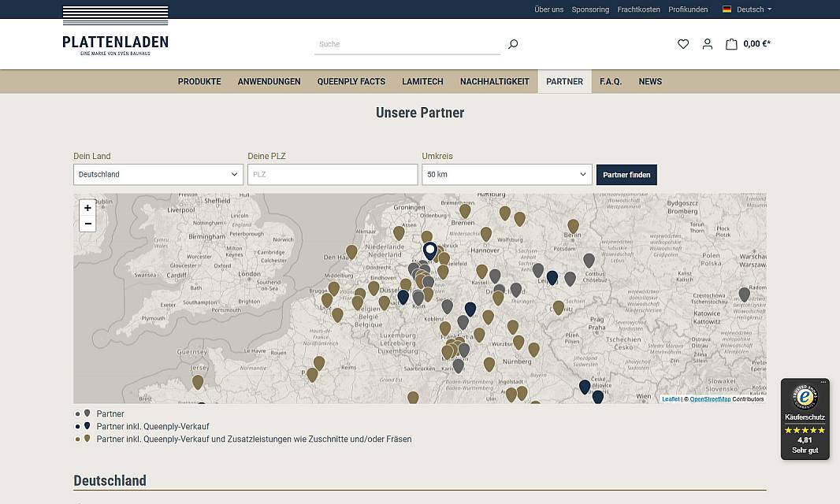The image size is (840, 504).
Task: Open the NACHHALTIGKEIT menu
Action: point(494,81)
